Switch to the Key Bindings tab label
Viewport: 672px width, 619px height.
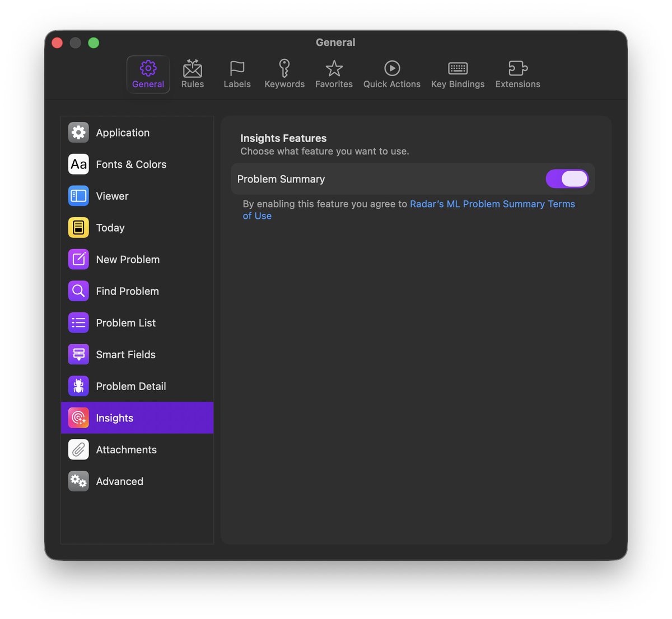(x=458, y=84)
